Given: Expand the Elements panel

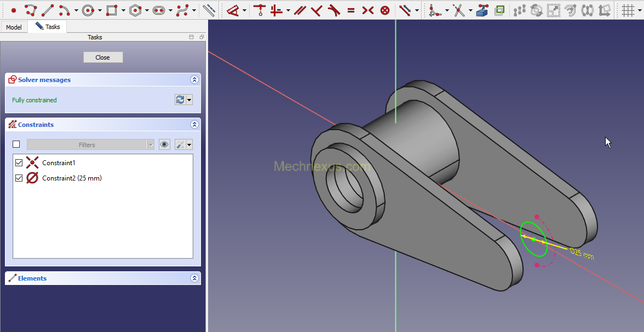Looking at the screenshot, I should pyautogui.click(x=194, y=278).
